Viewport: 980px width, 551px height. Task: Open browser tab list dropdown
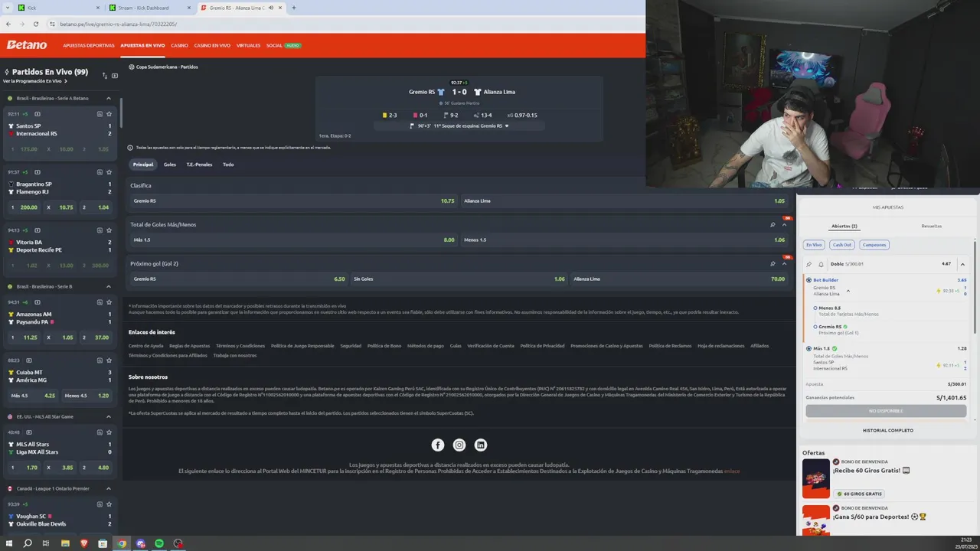click(x=8, y=8)
